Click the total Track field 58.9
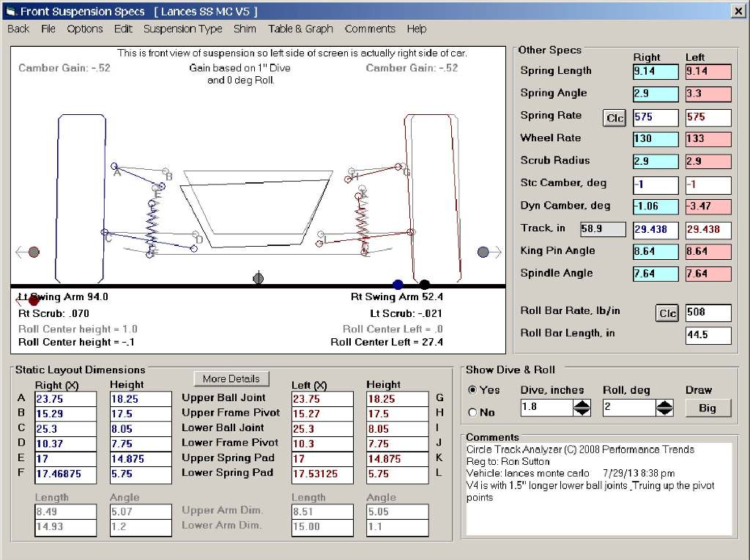Image resolution: width=750 pixels, height=560 pixels. click(603, 229)
